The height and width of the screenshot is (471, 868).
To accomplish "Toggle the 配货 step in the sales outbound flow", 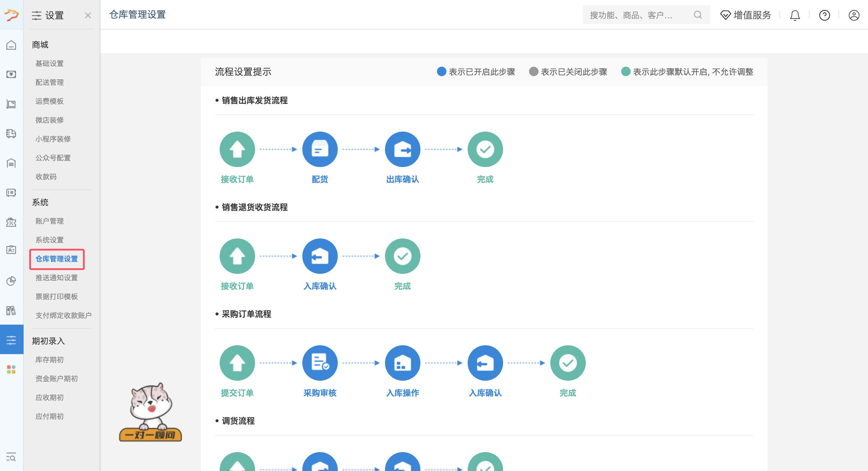I will point(320,149).
